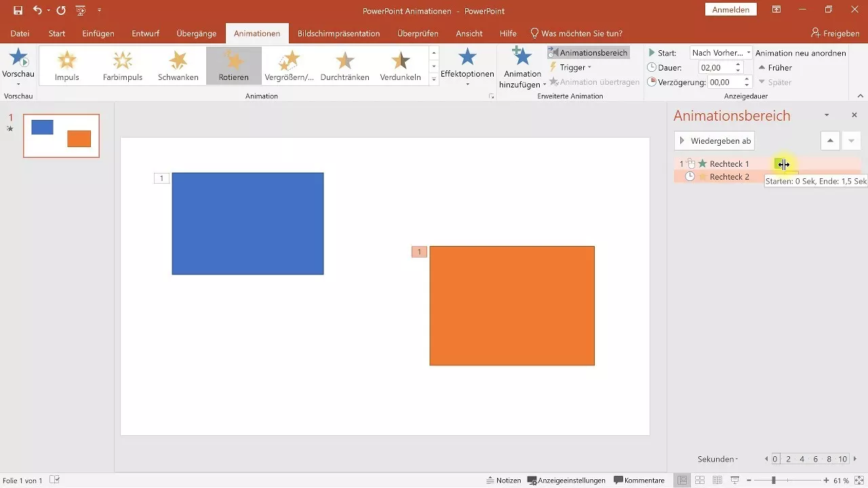Open the Trigger dropdown
Image resolution: width=868 pixels, height=488 pixels.
(x=573, y=67)
